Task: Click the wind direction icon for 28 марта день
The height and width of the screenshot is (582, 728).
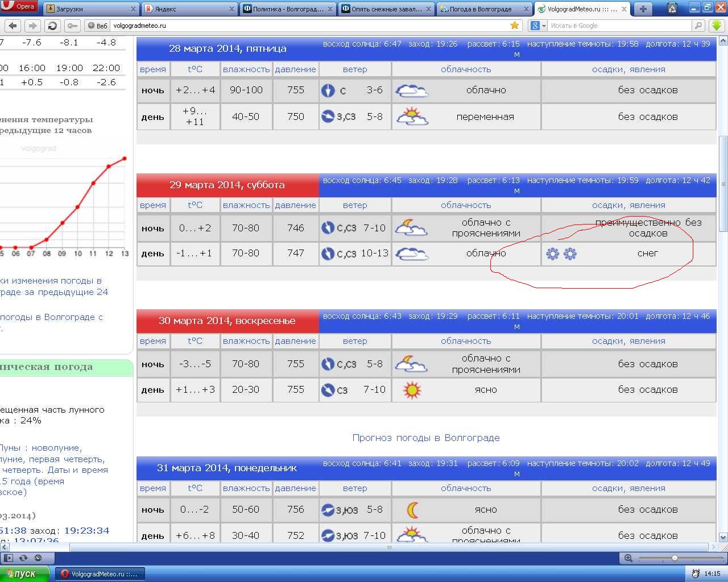Action: pyautogui.click(x=328, y=117)
